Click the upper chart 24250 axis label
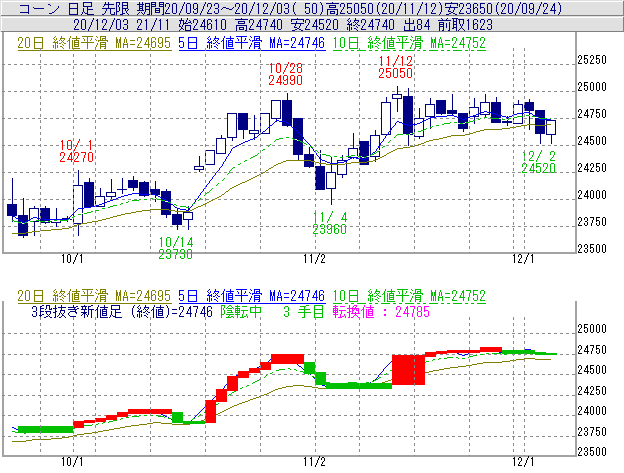This screenshot has height=473, width=624. 592,167
